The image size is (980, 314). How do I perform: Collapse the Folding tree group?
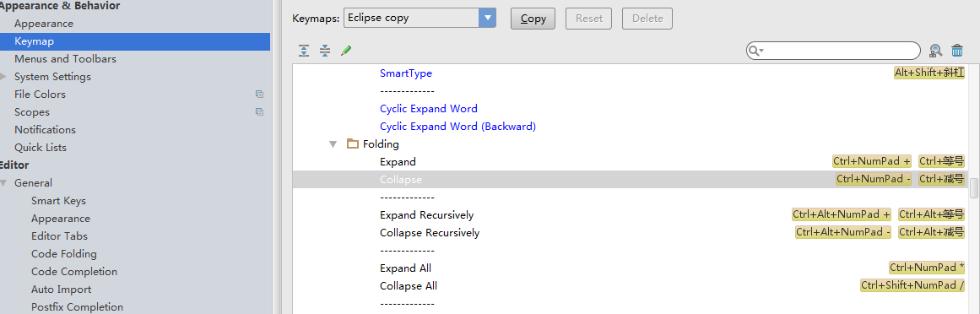pos(333,143)
